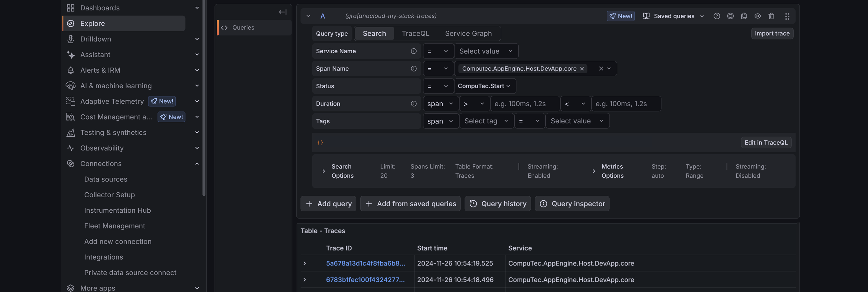
Task: Open trace link 6783b1fec100f4324277...
Action: pyautogui.click(x=365, y=279)
